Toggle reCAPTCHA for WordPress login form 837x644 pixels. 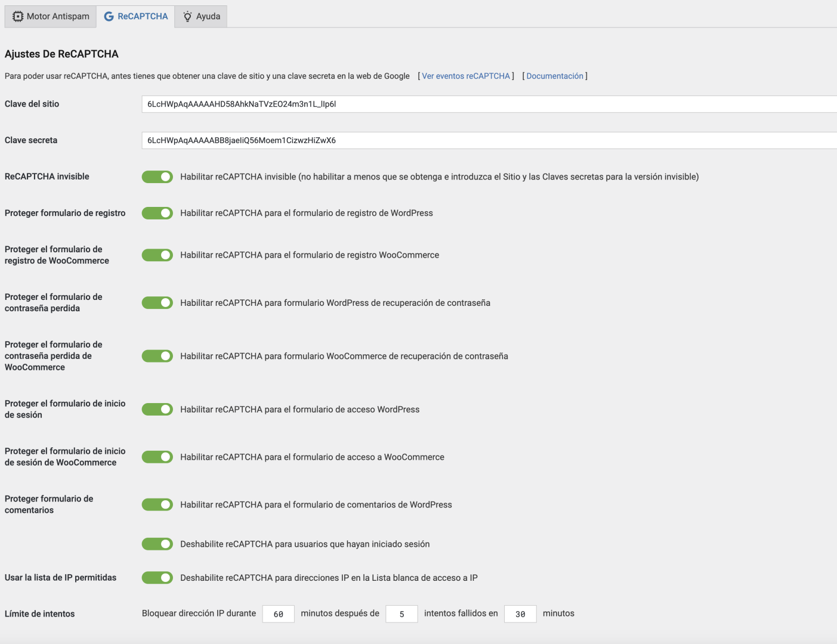(157, 410)
